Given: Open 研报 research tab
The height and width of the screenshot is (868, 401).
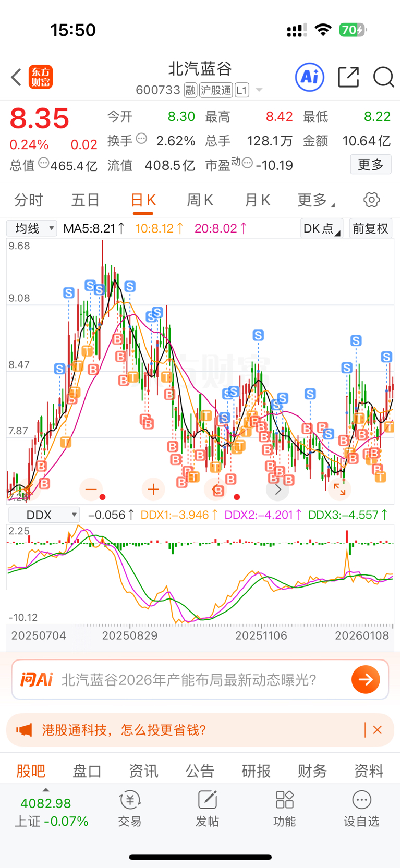Looking at the screenshot, I should tap(256, 771).
